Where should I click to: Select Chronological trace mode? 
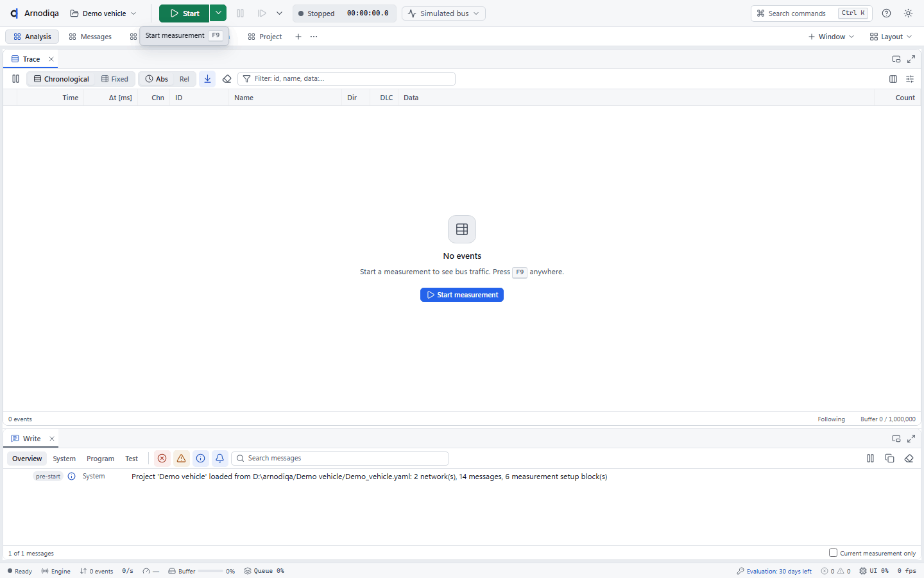pos(62,79)
